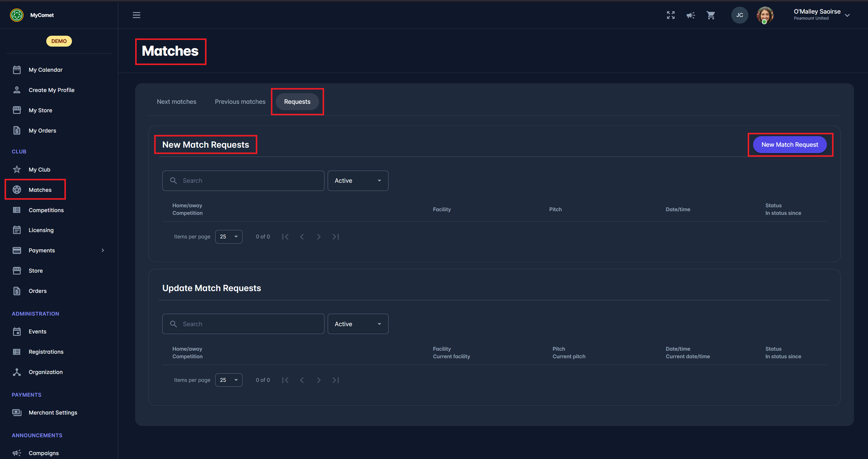Click the My Calendar sidebar icon
Image resolution: width=868 pixels, height=459 pixels.
pyautogui.click(x=17, y=70)
